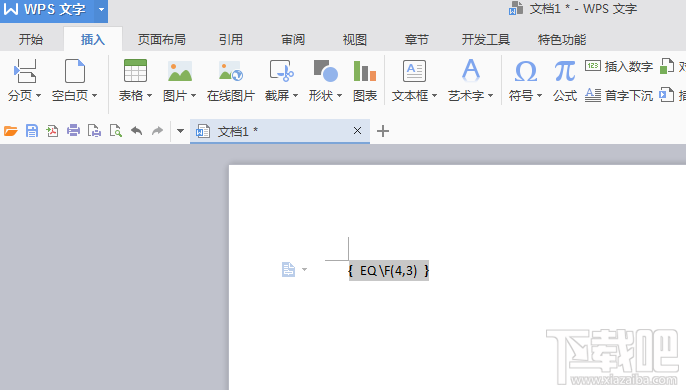Undo the last action

pyautogui.click(x=136, y=130)
